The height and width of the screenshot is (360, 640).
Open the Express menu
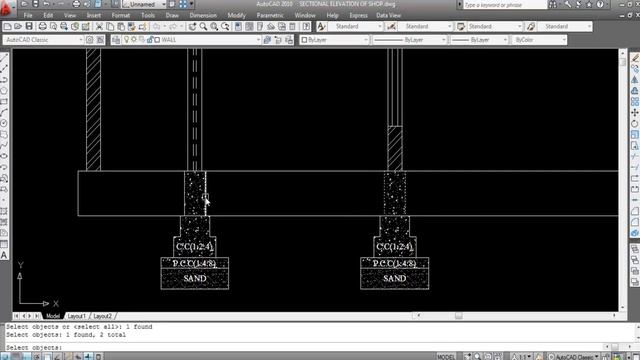[x=358, y=16]
